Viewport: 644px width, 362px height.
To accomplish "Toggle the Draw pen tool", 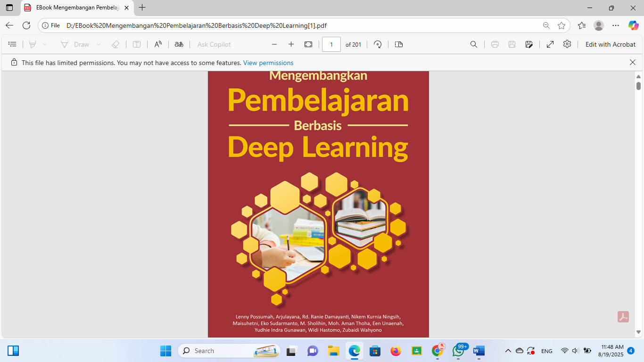I will point(75,44).
